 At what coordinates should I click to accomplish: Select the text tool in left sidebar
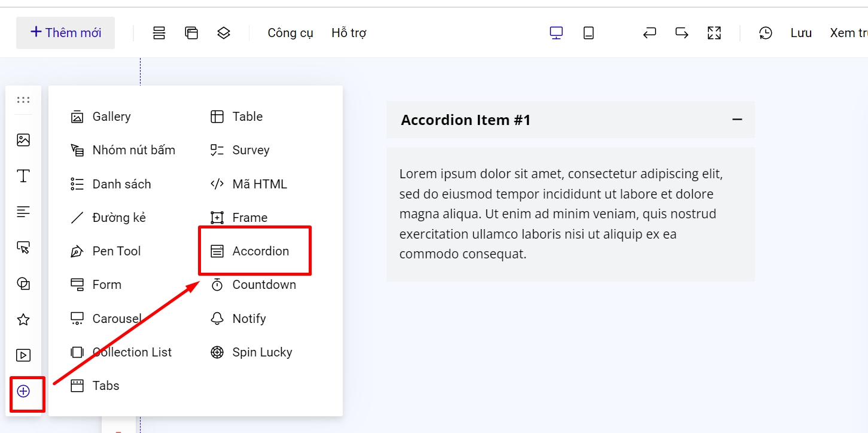[x=23, y=176]
